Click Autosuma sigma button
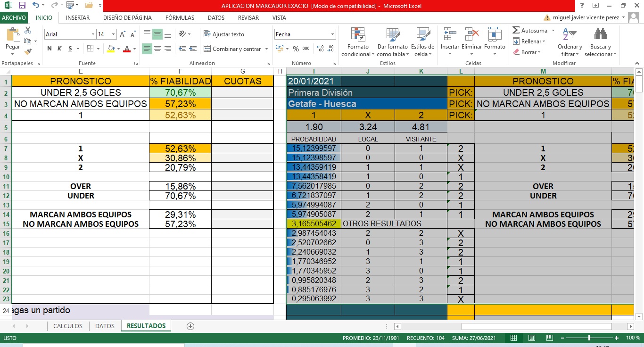This screenshot has width=644, height=347. coord(530,30)
